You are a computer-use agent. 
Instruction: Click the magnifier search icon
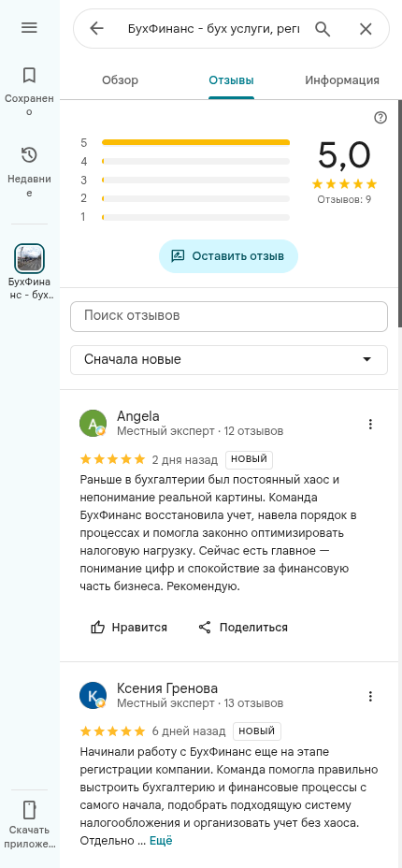click(323, 29)
